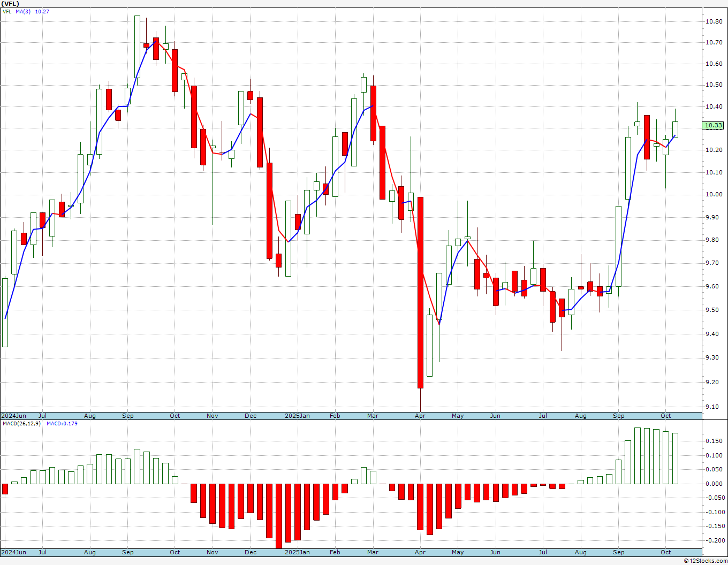Click Apr on the price chart date axis
The height and width of the screenshot is (565, 728).
[420, 416]
